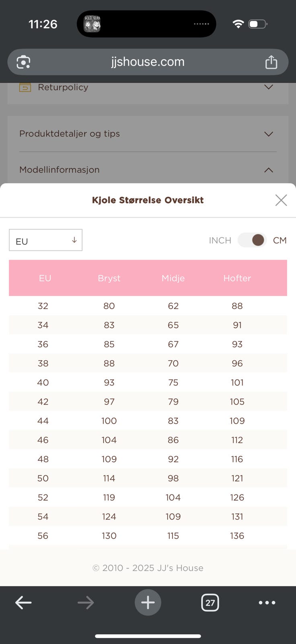
Task: Tap the jjshouse.com address bar
Action: tap(148, 62)
